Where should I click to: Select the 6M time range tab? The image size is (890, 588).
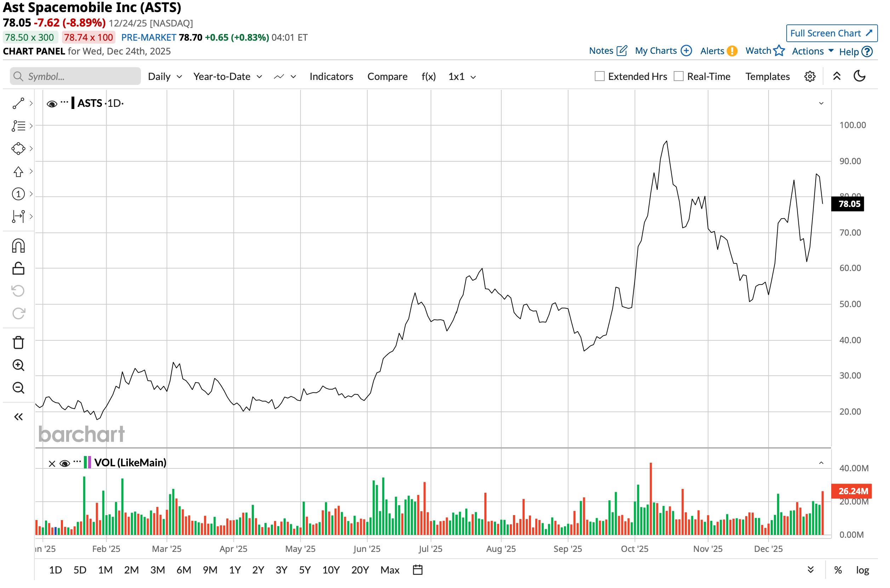coord(183,570)
